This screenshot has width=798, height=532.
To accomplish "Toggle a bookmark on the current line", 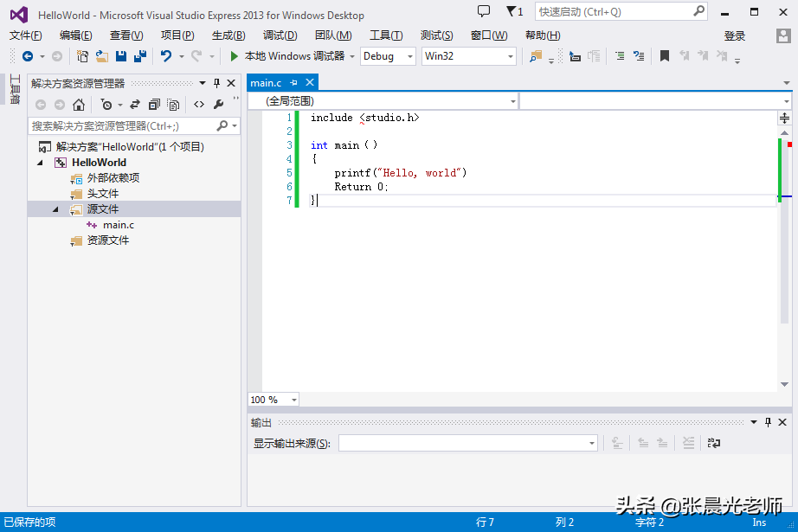I will [x=665, y=56].
